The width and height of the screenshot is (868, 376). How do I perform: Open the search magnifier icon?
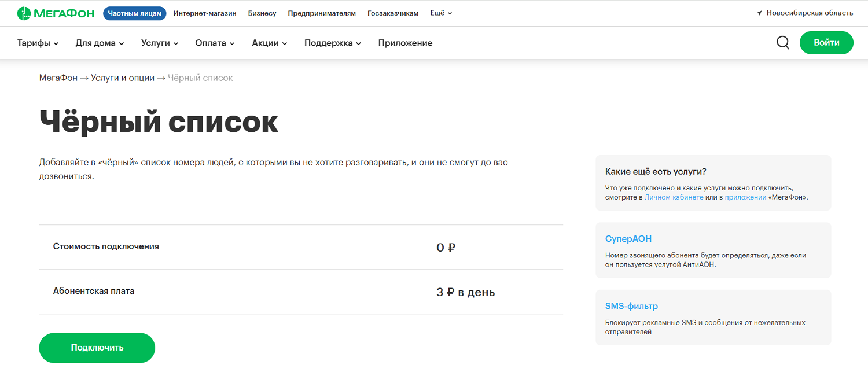783,43
